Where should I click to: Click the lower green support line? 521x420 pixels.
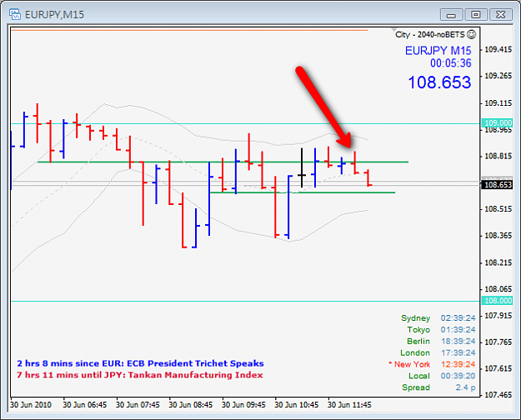tap(303, 192)
